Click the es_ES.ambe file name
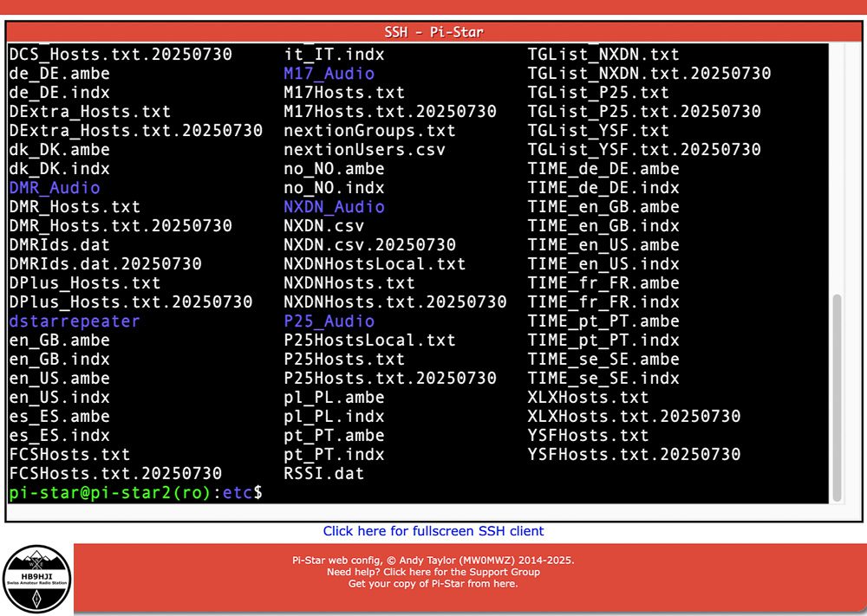The height and width of the screenshot is (616, 867). tap(59, 417)
